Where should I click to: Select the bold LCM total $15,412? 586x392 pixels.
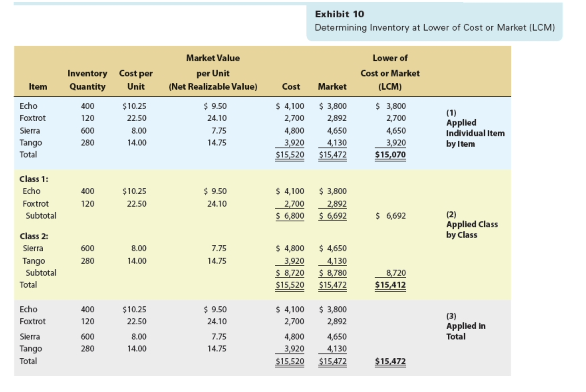pyautogui.click(x=390, y=285)
